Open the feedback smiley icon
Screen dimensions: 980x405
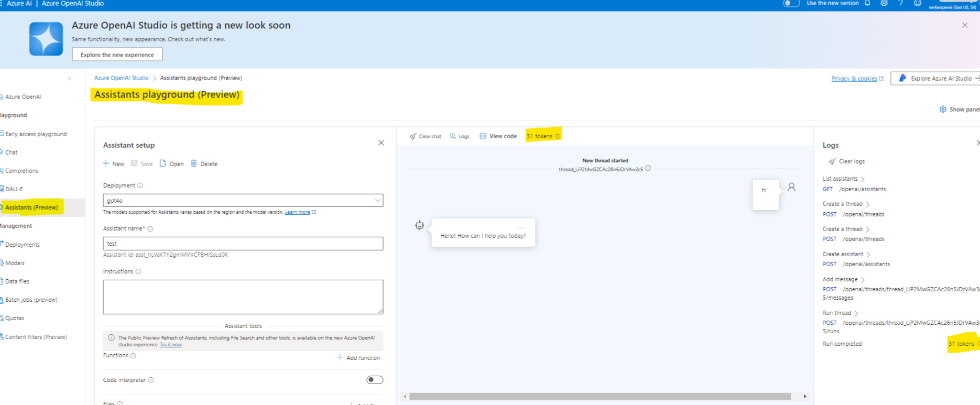coord(918,3)
